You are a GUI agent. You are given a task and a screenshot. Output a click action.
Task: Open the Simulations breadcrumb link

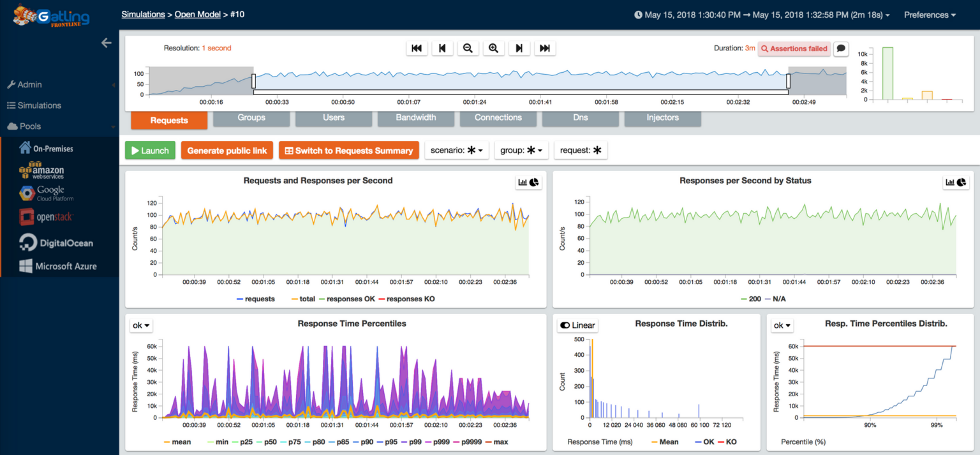pos(143,14)
